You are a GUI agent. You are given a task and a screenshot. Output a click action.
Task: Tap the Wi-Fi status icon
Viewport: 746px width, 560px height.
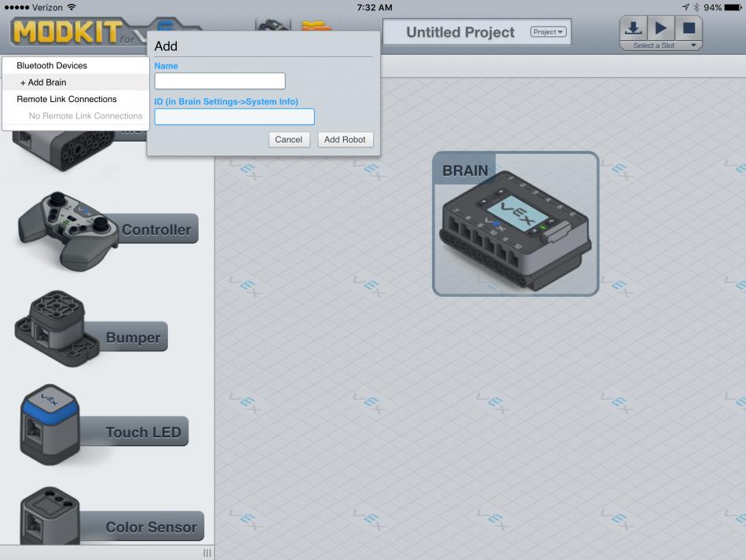[x=71, y=7]
